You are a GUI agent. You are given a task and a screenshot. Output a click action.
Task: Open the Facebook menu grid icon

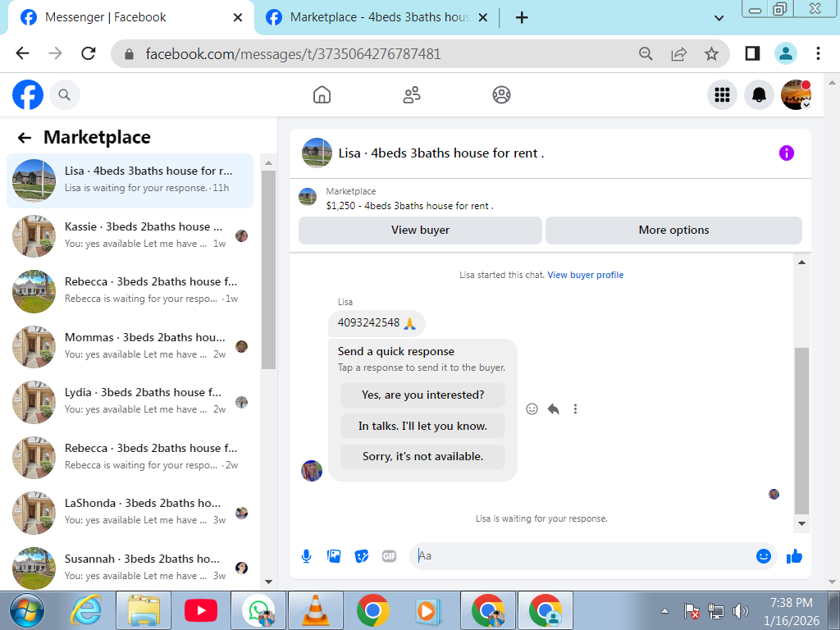pyautogui.click(x=722, y=95)
